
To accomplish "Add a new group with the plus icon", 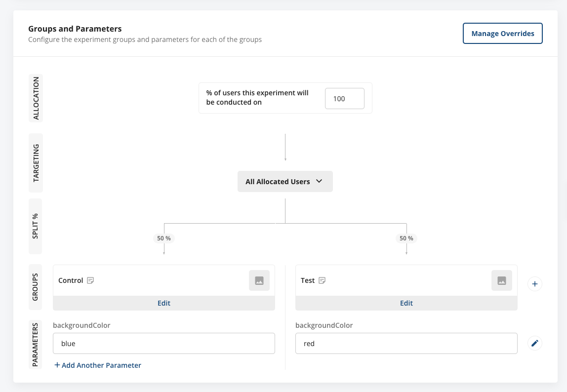I will (535, 284).
